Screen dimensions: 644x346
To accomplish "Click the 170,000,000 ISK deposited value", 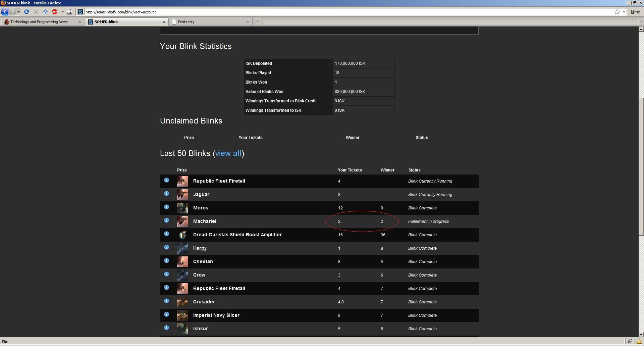I will pos(350,63).
